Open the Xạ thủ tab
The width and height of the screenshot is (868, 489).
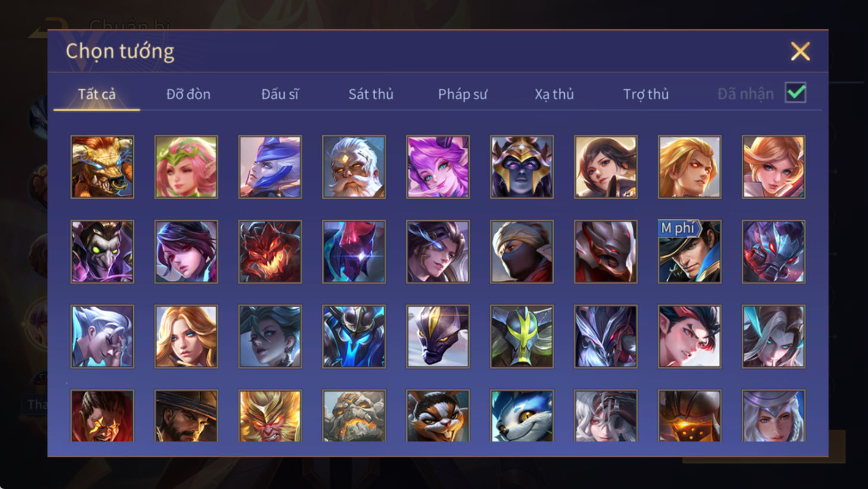click(554, 94)
